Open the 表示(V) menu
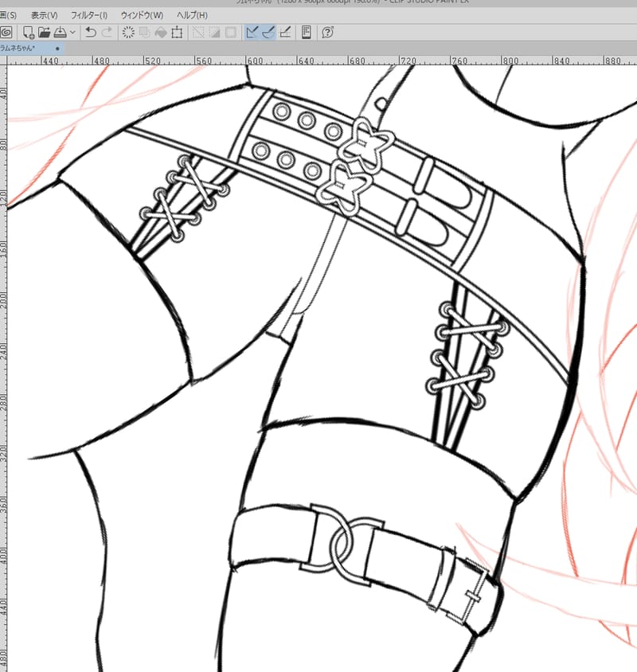 pyautogui.click(x=44, y=15)
